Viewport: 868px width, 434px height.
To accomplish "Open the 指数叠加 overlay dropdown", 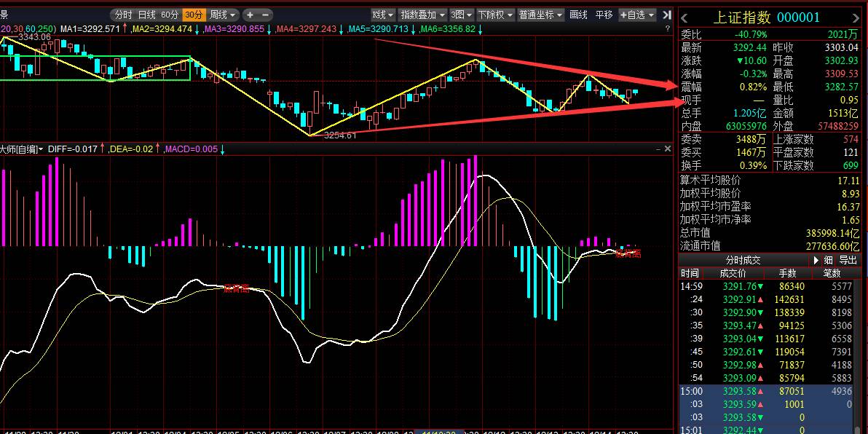I will click(x=422, y=15).
